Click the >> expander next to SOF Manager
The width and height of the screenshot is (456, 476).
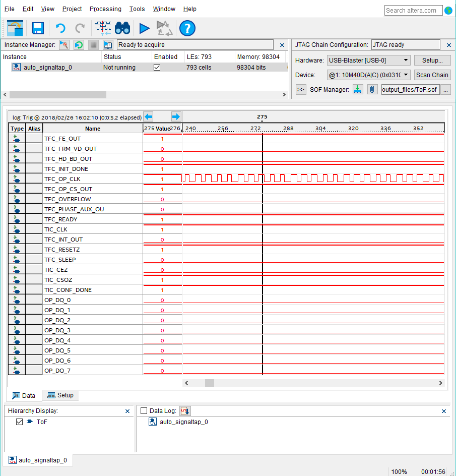[301, 90]
